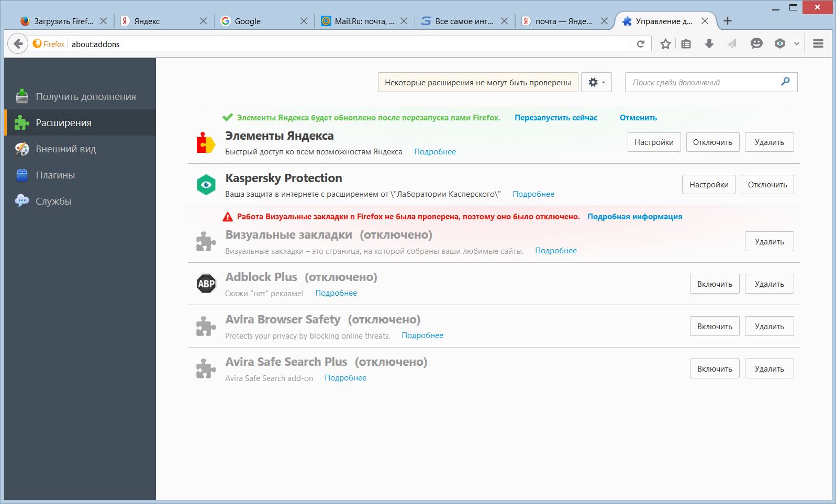Open Подробнее for Avira Browser Safety
Image resolution: width=836 pixels, height=504 pixels.
coord(422,335)
